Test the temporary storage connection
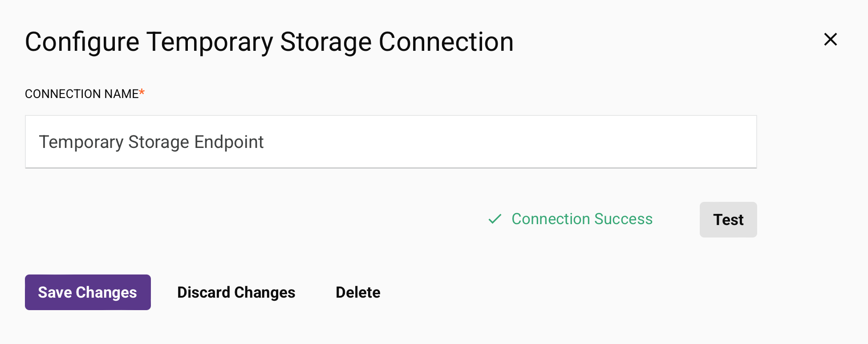The image size is (868, 344). [728, 220]
